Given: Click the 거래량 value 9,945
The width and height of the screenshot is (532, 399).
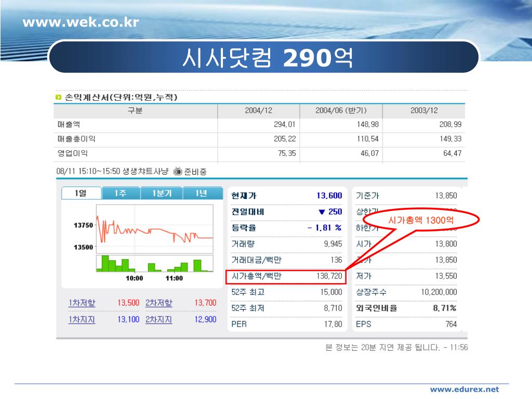Looking at the screenshot, I should (x=333, y=244).
